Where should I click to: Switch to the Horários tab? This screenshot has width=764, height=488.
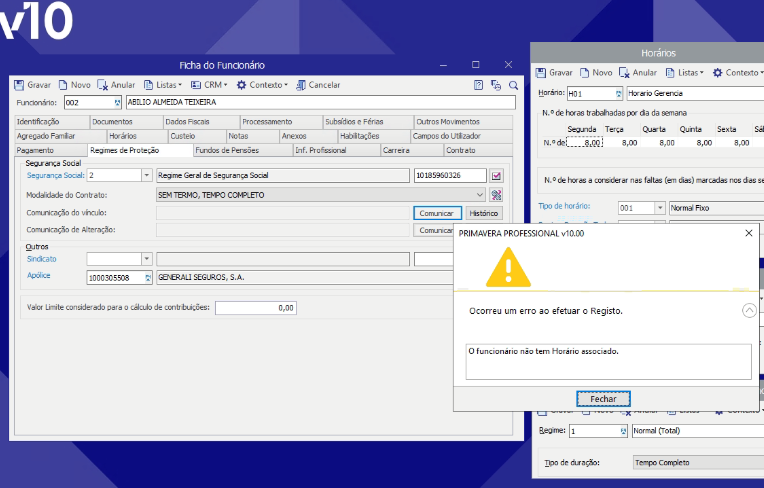coord(122,136)
